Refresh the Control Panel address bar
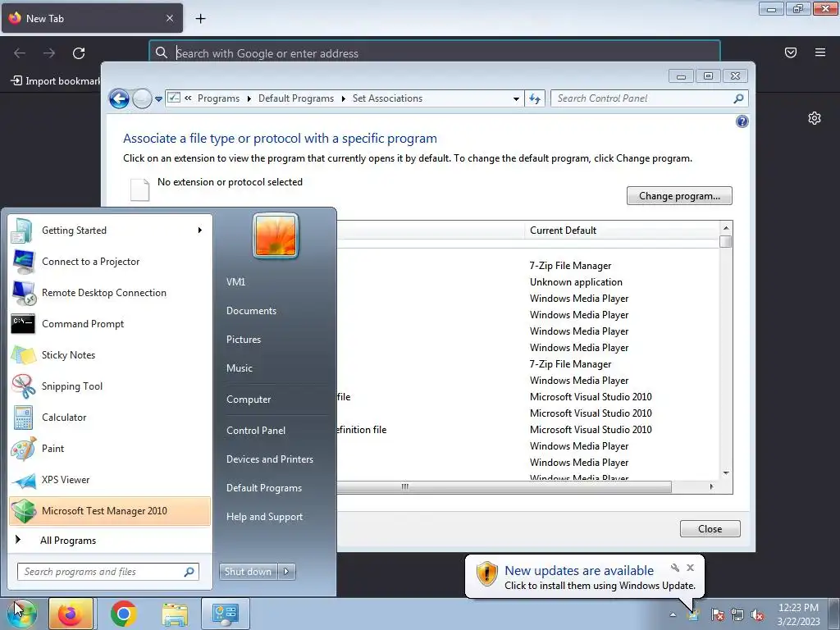The width and height of the screenshot is (840, 630). coord(535,98)
